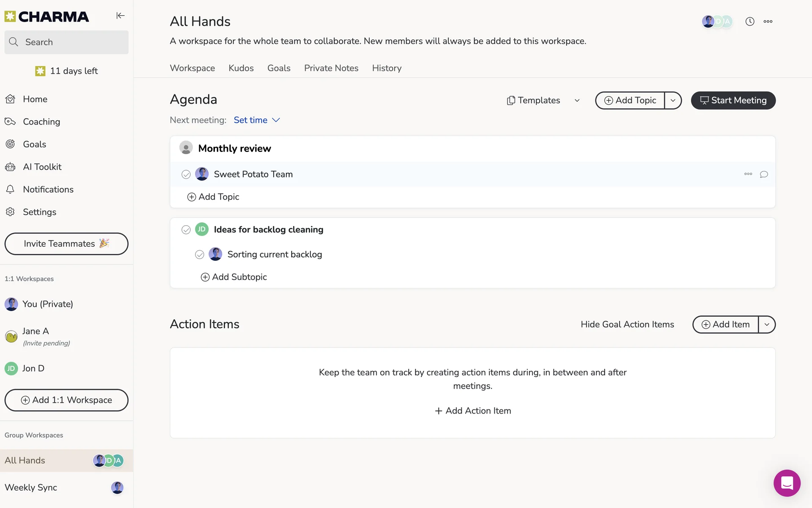Mark Sorting current backlog as done
The width and height of the screenshot is (812, 508).
[x=200, y=254]
